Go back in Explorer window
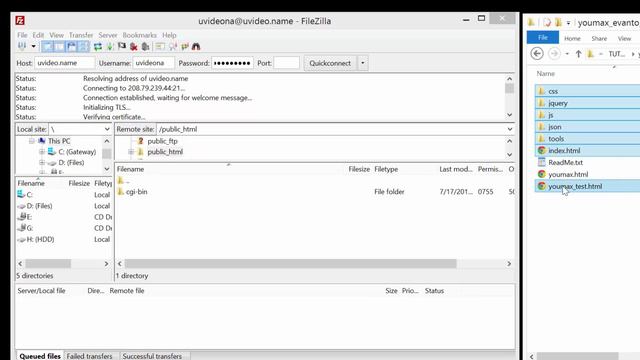This screenshot has width=640, height=360. (537, 53)
